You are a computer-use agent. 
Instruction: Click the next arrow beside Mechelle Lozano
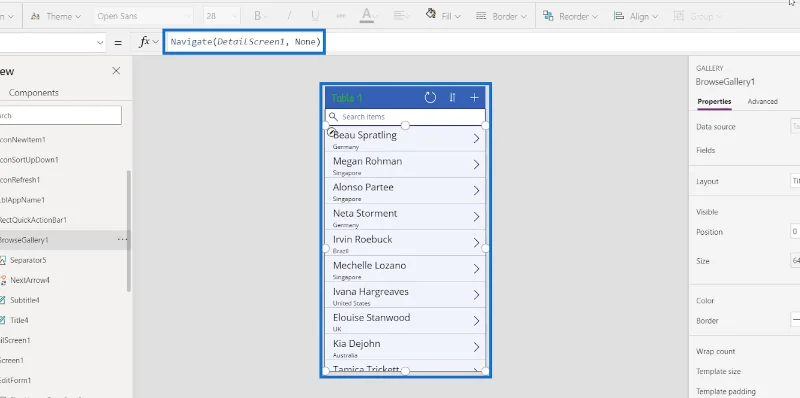477,268
